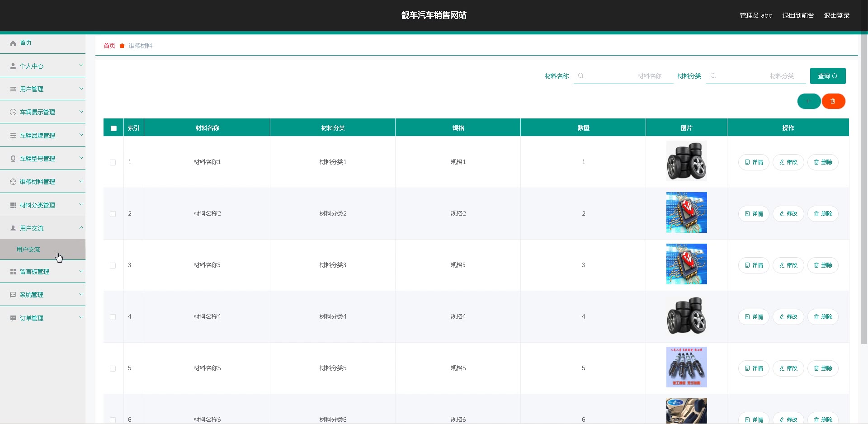Viewport: 868px width, 424px height.
Task: Click the wheel icon beside 维修材料管理
Action: coord(13,182)
